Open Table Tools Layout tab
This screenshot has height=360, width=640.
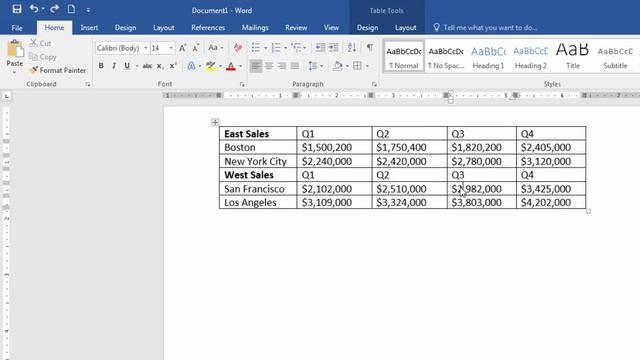(405, 28)
